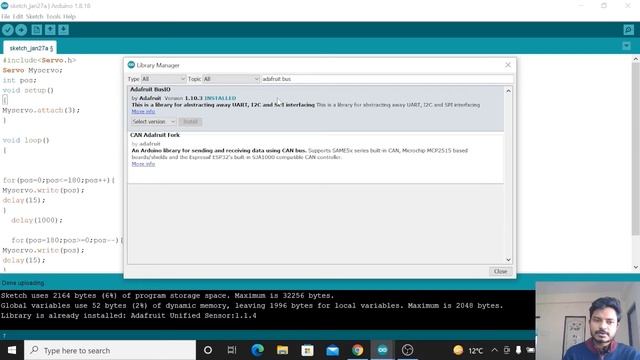Open More info link under CAN Adafruit Fork

coord(143,164)
